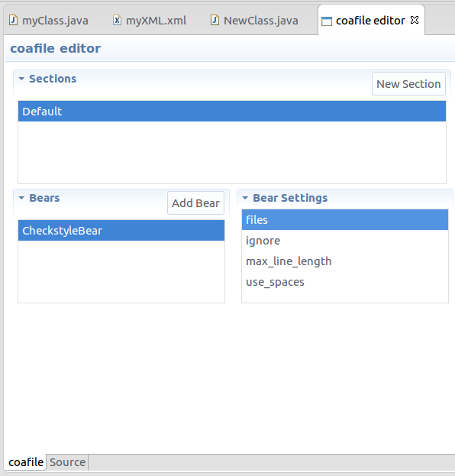Viewport: 455px width, 476px height.
Task: Open the myXML.xml editor tab
Action: click(150, 21)
